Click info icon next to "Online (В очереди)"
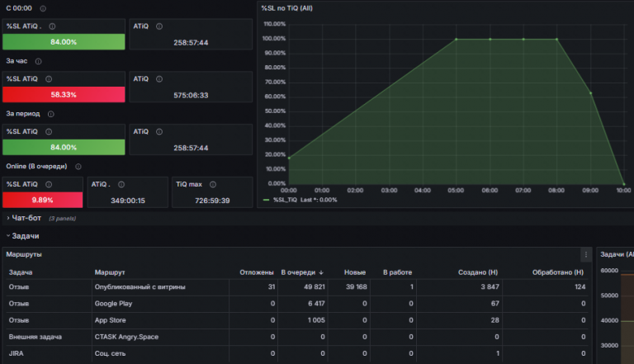 pos(78,167)
